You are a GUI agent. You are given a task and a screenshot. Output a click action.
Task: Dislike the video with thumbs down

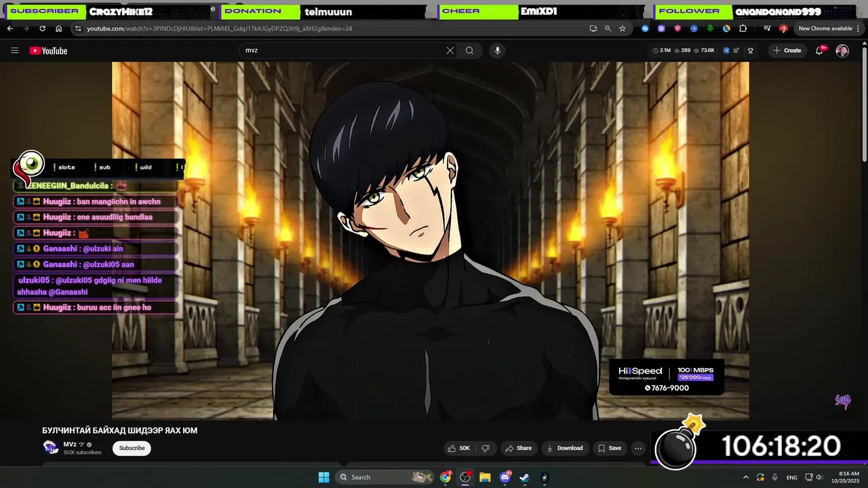[x=486, y=448]
